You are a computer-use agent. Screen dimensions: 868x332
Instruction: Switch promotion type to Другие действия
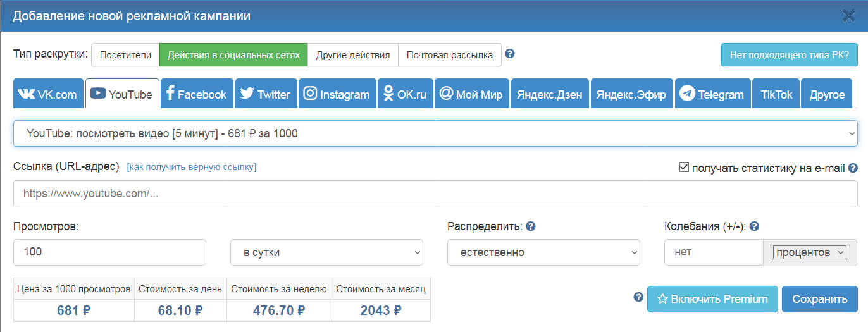point(353,55)
